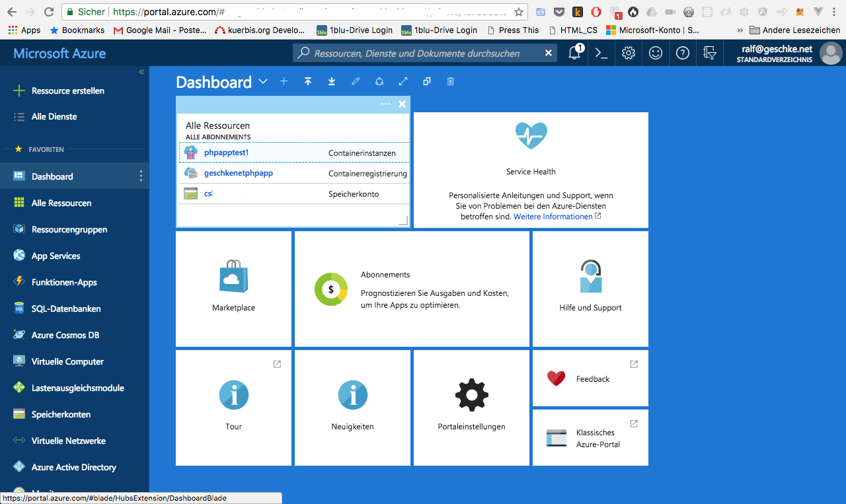Open portal settings gear in top bar
846x504 pixels.
[629, 53]
